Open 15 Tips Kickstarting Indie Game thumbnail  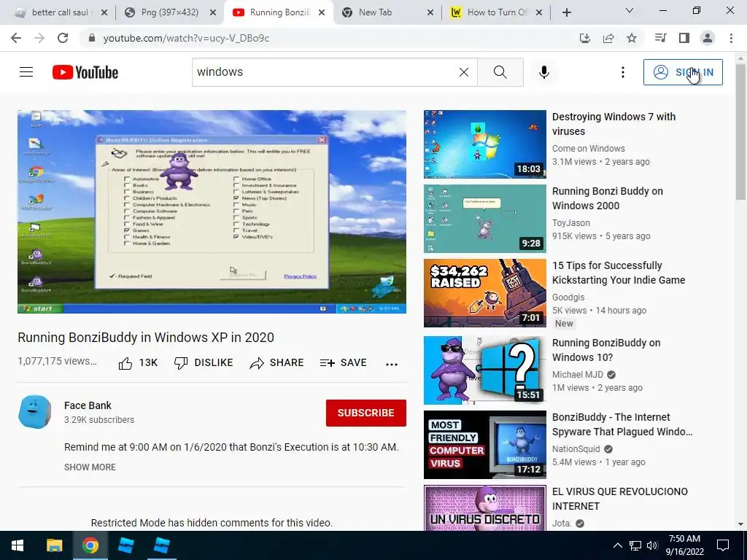tap(485, 293)
